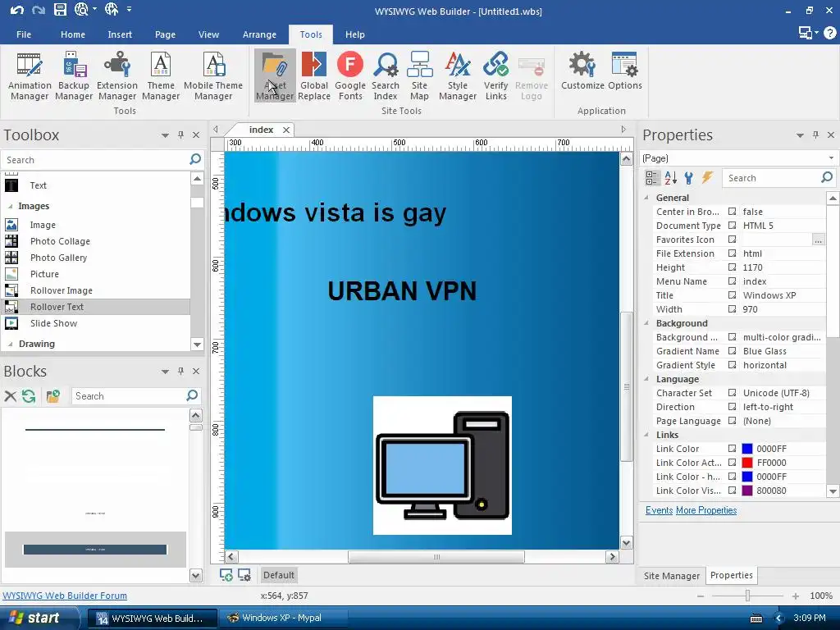840x630 pixels.
Task: Visit the WYSIWYG Web Builder Forum link
Action: pyautogui.click(x=65, y=596)
